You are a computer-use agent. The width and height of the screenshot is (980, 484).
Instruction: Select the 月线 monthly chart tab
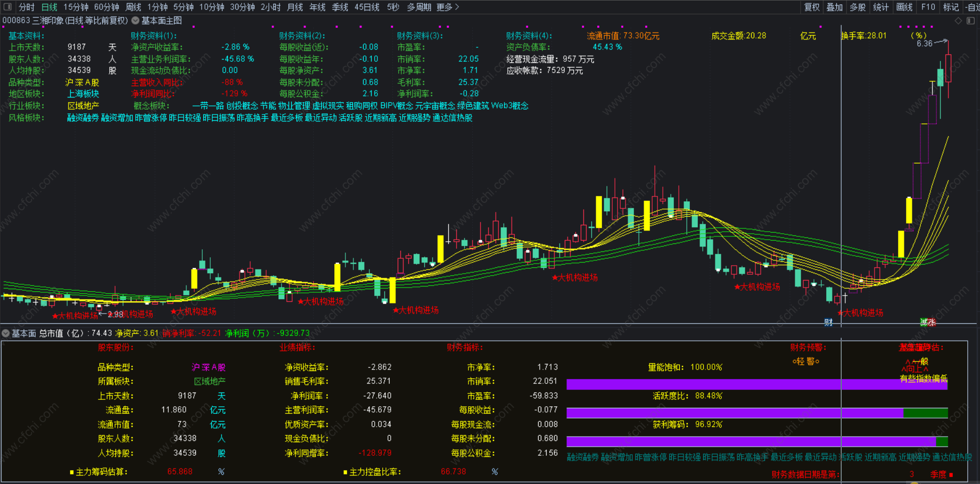tap(295, 7)
